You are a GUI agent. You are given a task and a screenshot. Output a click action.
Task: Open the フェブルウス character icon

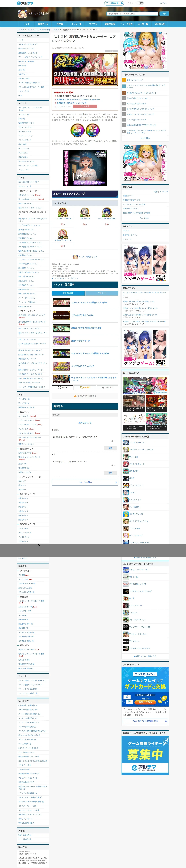point(85,212)
